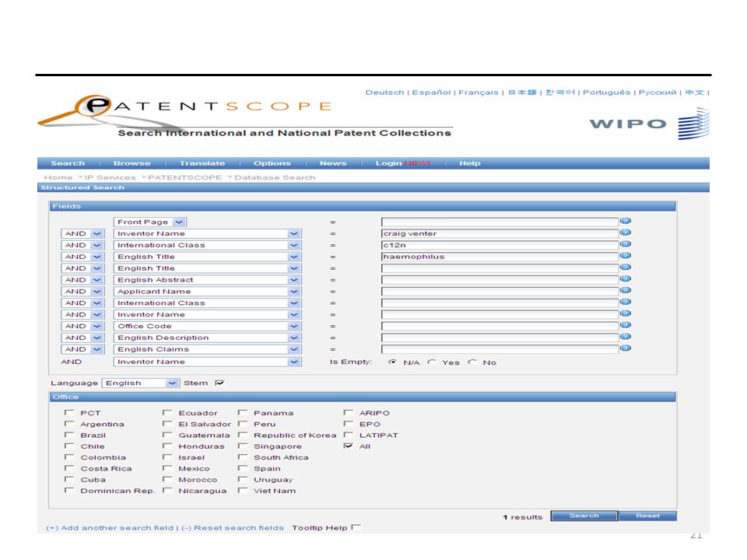Check the Spain office checkbox
Screen dimensions: 747x560
pyautogui.click(x=243, y=468)
